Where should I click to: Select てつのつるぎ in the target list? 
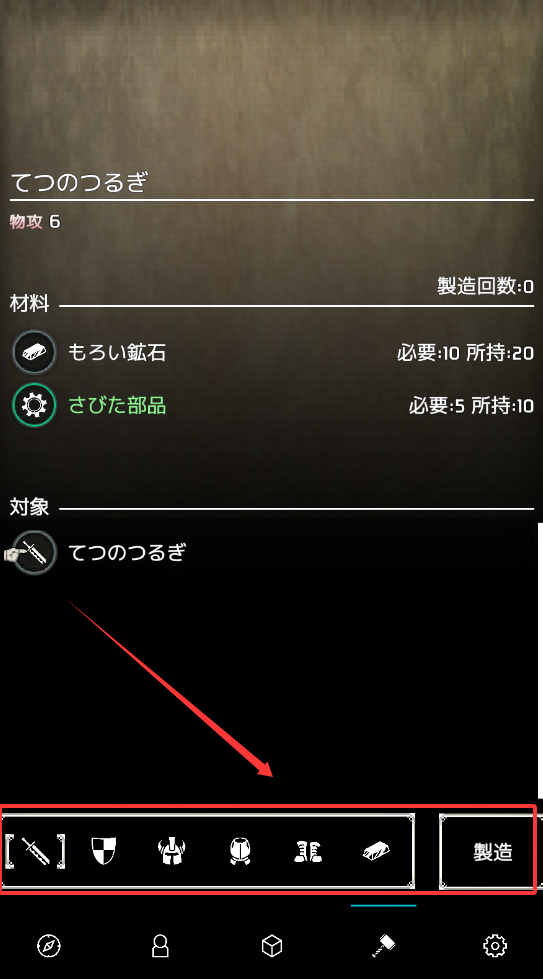[272, 553]
